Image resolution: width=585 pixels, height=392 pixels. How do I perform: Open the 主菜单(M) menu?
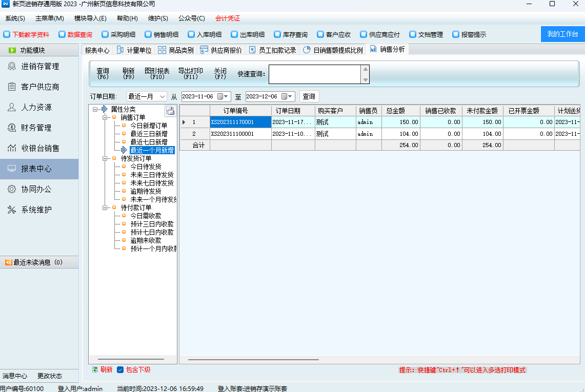coord(50,18)
